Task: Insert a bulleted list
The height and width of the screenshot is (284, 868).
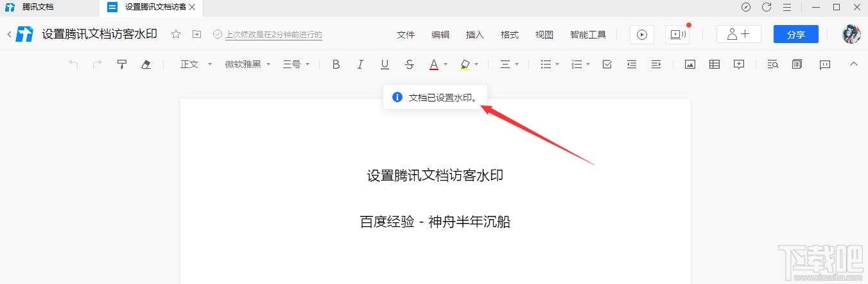Action: click(546, 64)
